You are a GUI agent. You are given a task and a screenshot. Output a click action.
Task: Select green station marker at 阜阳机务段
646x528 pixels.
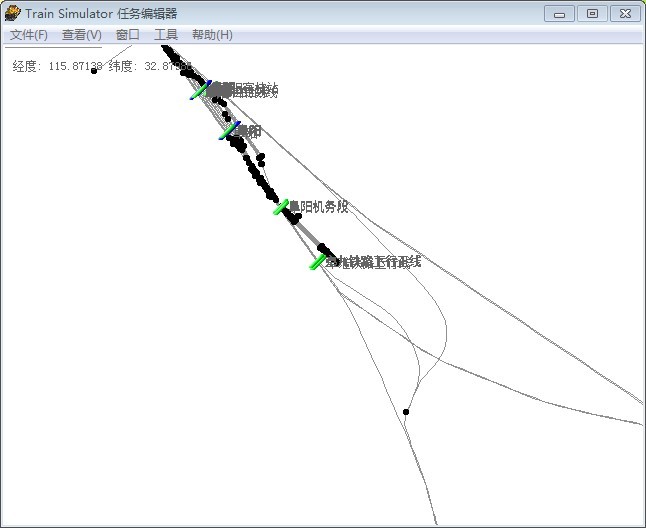coord(281,207)
